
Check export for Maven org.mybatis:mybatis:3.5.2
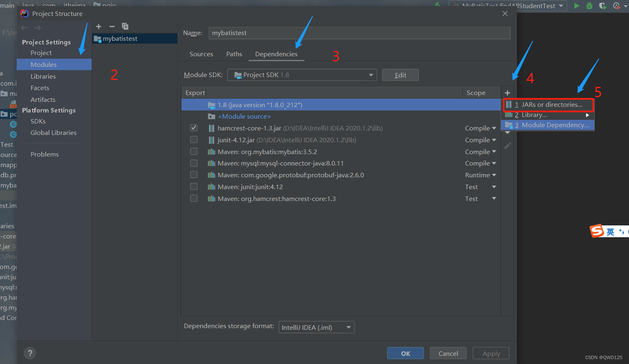[194, 152]
